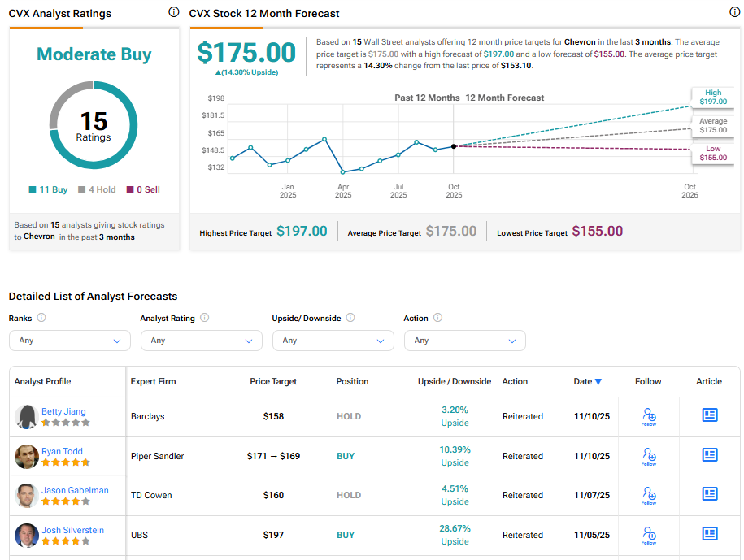Open Betty Jiang's analyst profile link

pos(63,411)
